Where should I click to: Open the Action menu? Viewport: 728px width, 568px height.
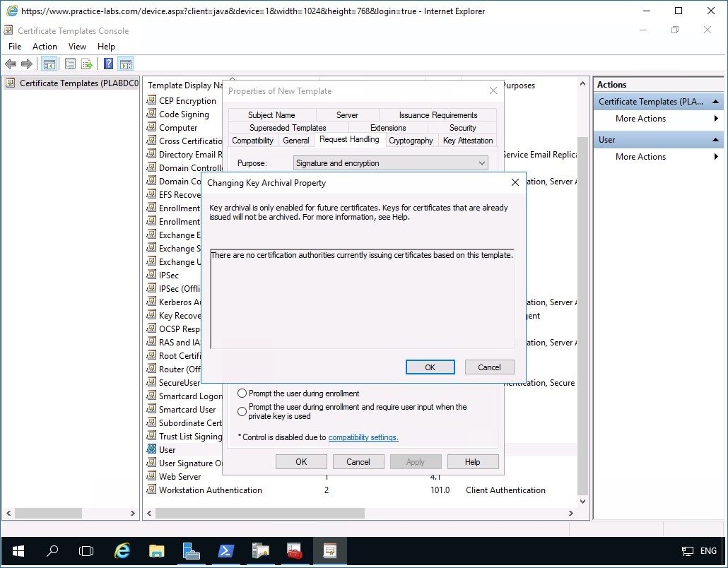click(45, 46)
